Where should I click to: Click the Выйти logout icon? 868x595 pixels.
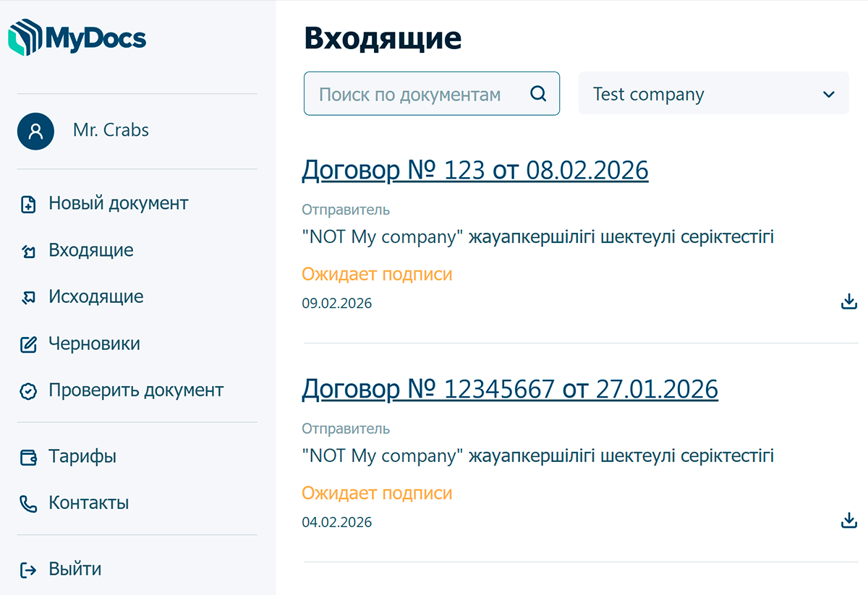click(x=27, y=570)
